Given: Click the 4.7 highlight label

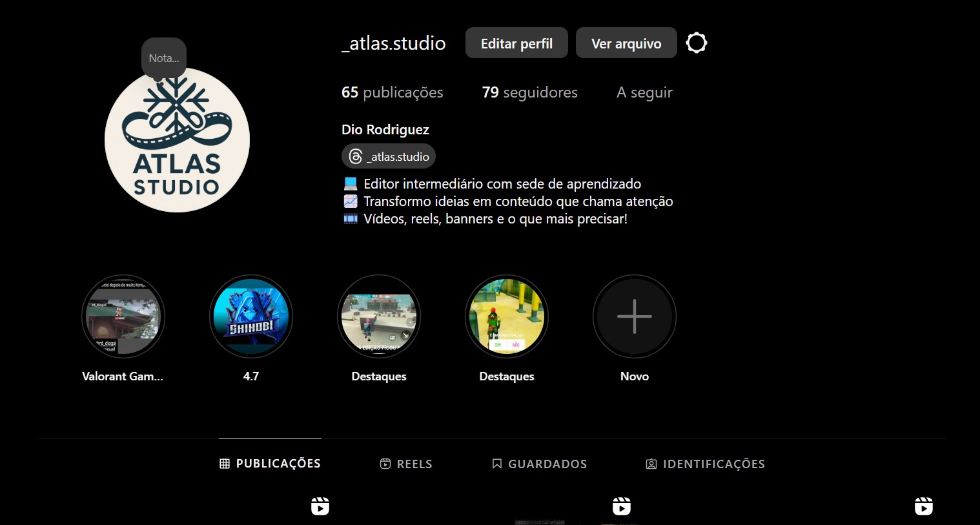Looking at the screenshot, I should (251, 376).
